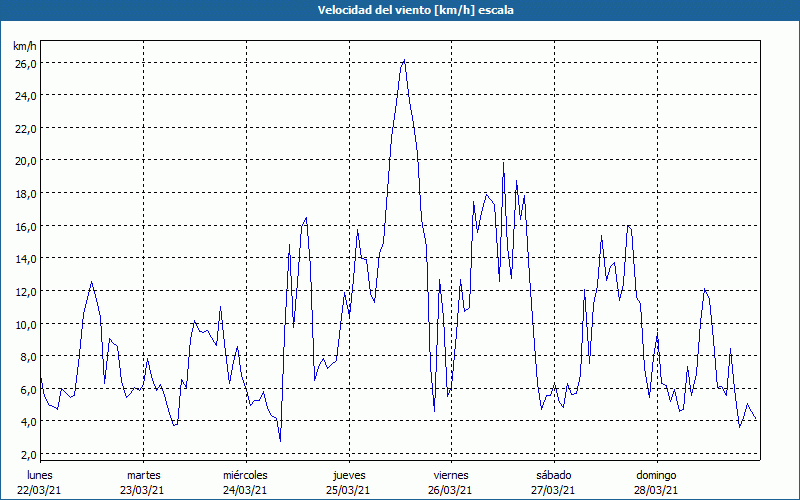The height and width of the screenshot is (500, 800).
Task: Click the 16,0 y-axis value
Action: [x=26, y=227]
